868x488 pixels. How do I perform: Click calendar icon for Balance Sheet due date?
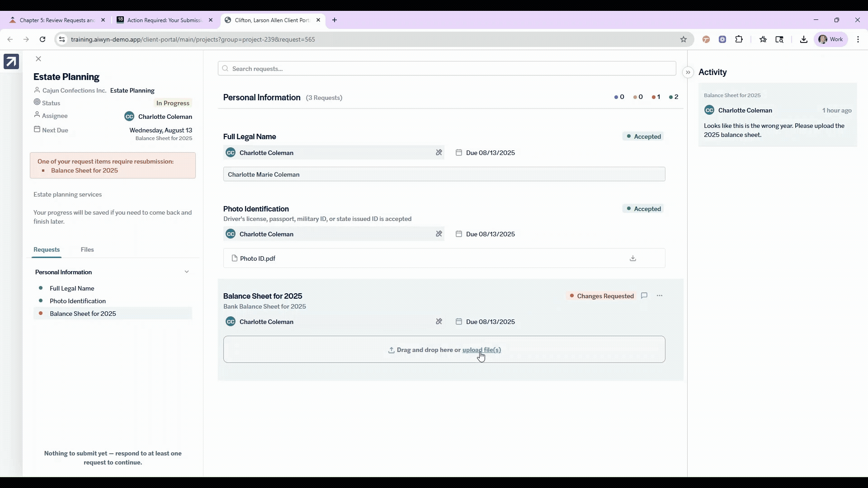[x=459, y=322]
